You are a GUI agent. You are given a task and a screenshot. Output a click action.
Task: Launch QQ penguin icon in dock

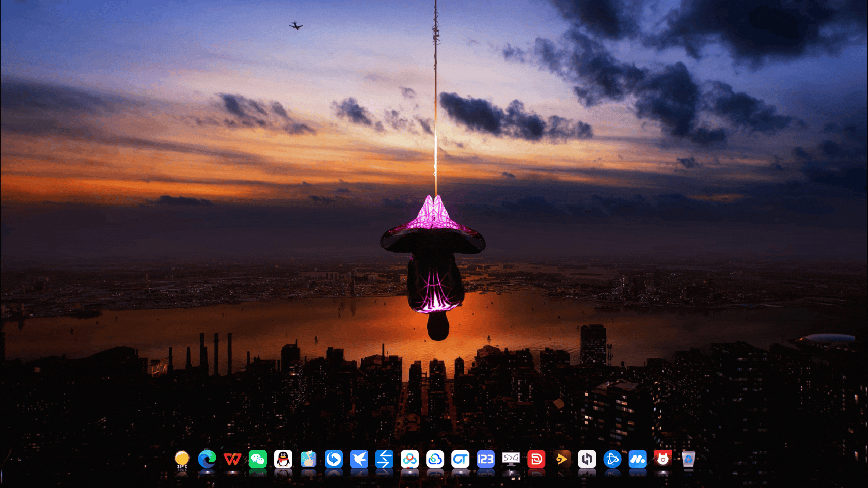coord(283,459)
